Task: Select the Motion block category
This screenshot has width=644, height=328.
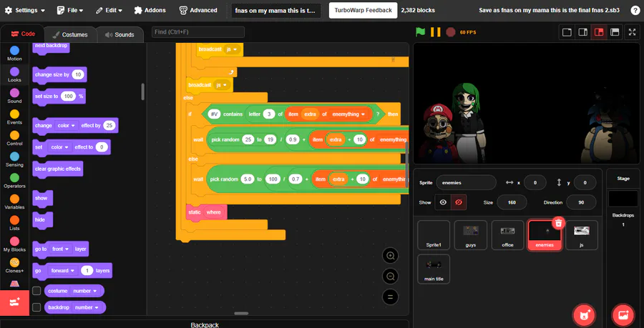Action: point(14,54)
